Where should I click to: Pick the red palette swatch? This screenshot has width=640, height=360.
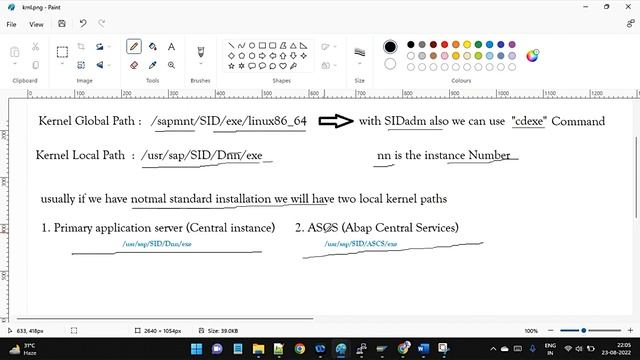444,44
